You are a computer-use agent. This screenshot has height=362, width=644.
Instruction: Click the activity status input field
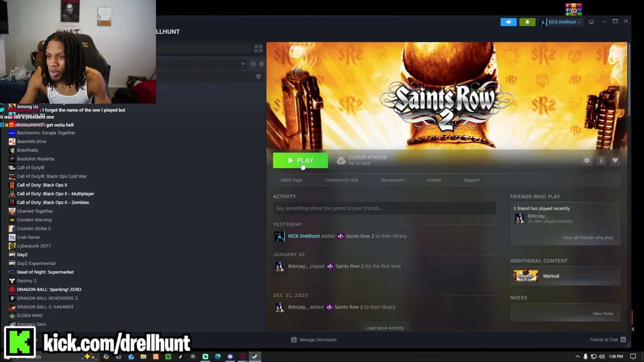pos(384,208)
